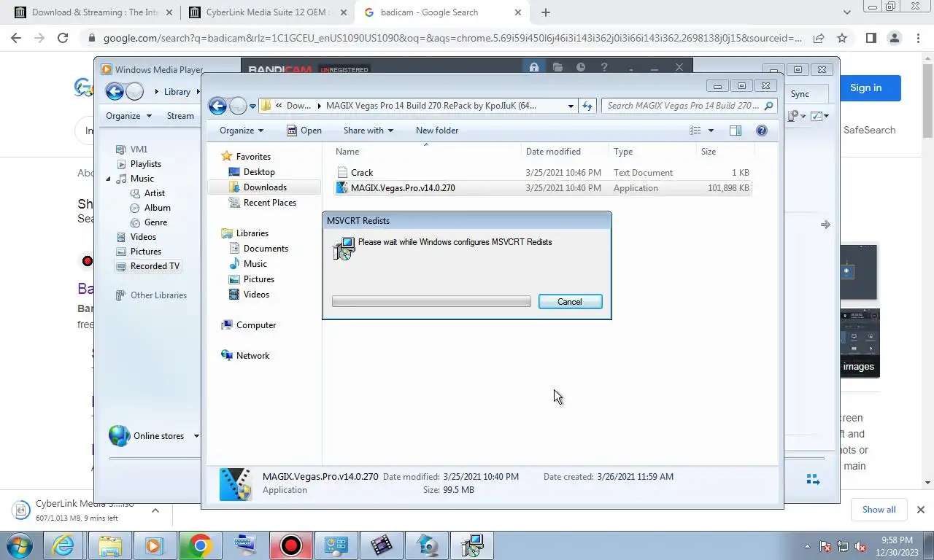Sort files by the Date modified column
The width and height of the screenshot is (934, 560).
(x=565, y=152)
